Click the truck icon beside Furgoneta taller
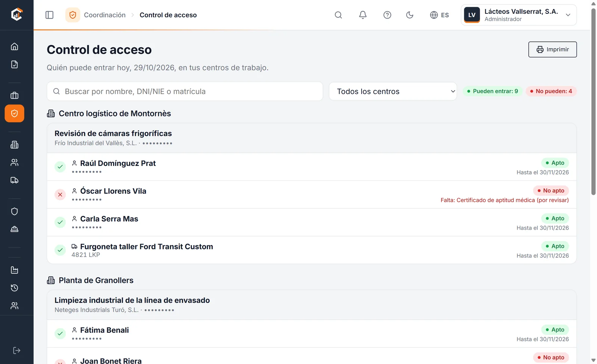 click(x=75, y=247)
